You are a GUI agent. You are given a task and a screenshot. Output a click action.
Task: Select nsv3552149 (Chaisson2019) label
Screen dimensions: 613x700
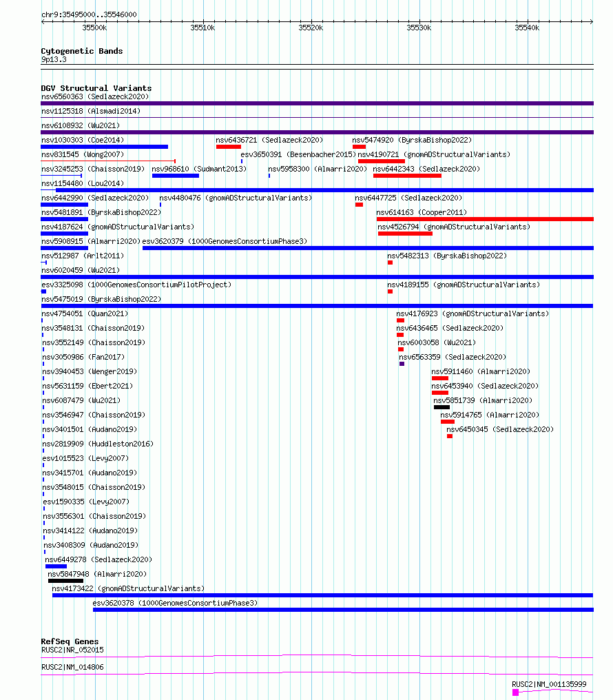(94, 343)
